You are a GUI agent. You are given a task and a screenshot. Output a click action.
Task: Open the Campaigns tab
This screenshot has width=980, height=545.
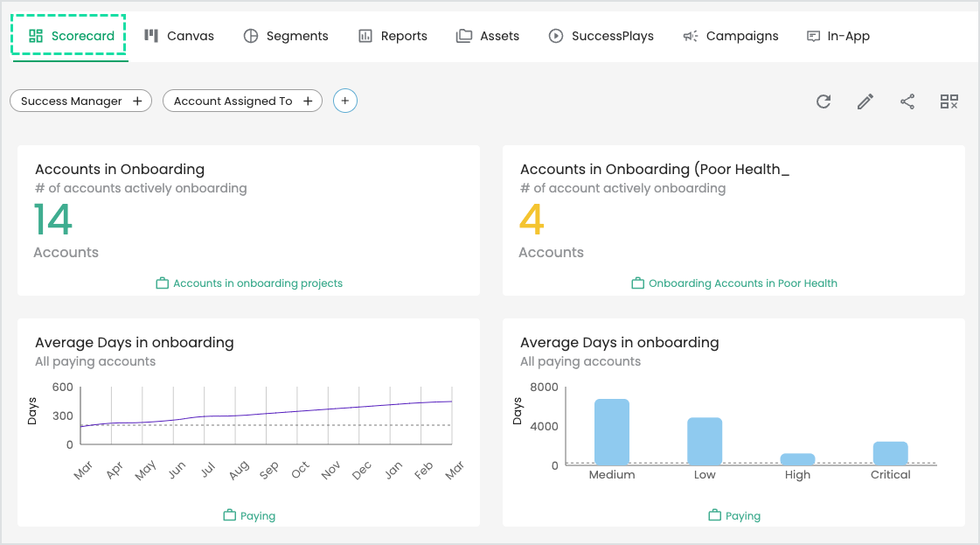[x=730, y=36]
